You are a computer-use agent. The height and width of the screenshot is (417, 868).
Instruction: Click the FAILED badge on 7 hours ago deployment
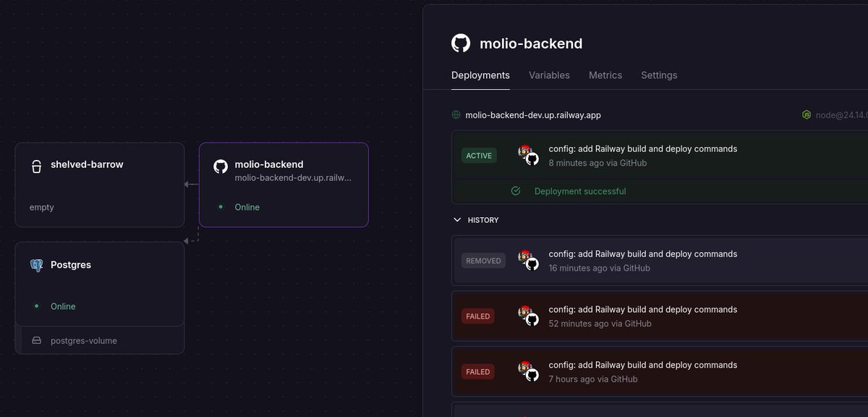tap(477, 372)
